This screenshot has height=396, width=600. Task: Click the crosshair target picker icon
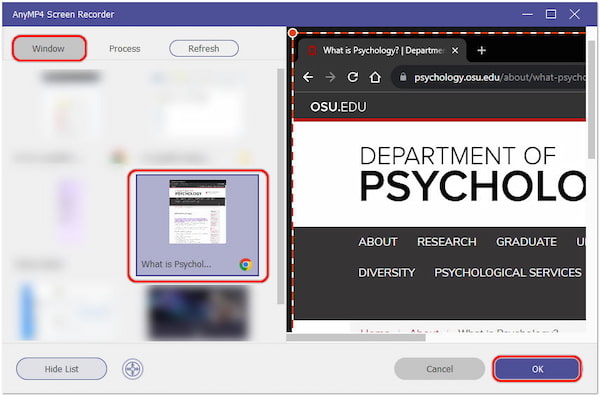click(x=132, y=369)
